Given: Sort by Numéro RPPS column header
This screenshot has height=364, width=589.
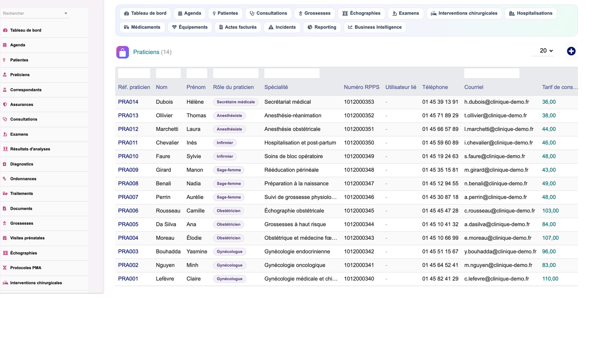Looking at the screenshot, I should click(362, 87).
